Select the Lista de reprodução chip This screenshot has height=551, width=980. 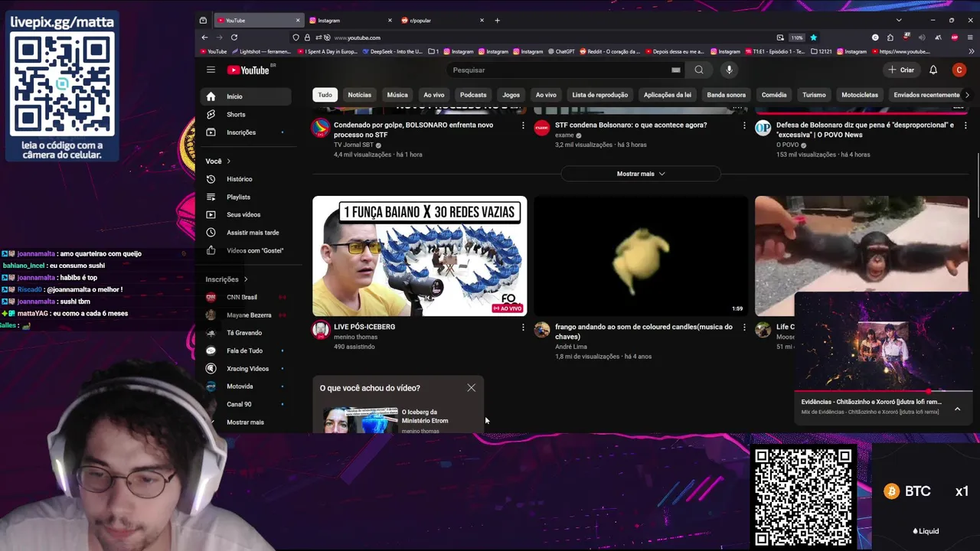pyautogui.click(x=600, y=95)
